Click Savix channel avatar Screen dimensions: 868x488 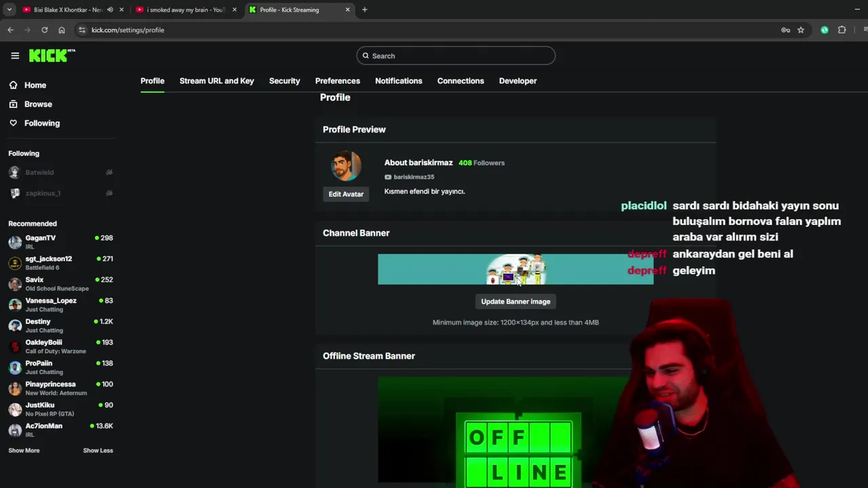point(15,284)
